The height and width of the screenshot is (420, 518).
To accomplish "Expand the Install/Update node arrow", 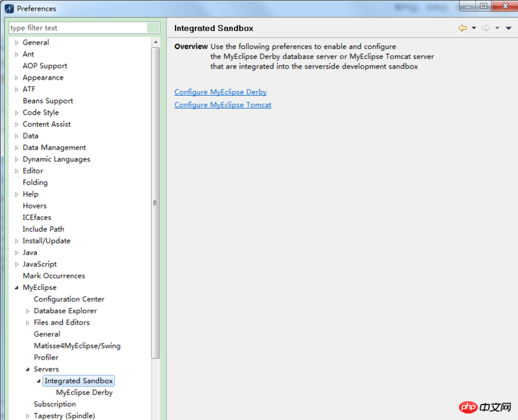I will 17,241.
